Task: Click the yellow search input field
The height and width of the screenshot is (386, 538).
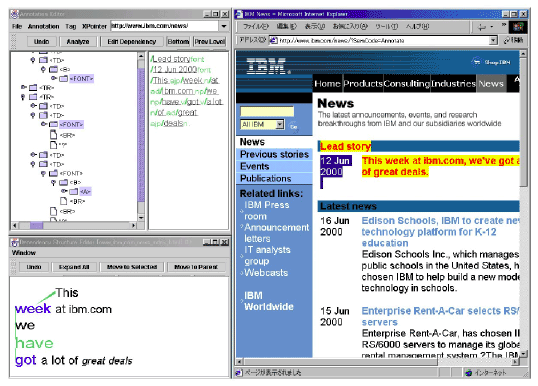Action: [x=267, y=112]
